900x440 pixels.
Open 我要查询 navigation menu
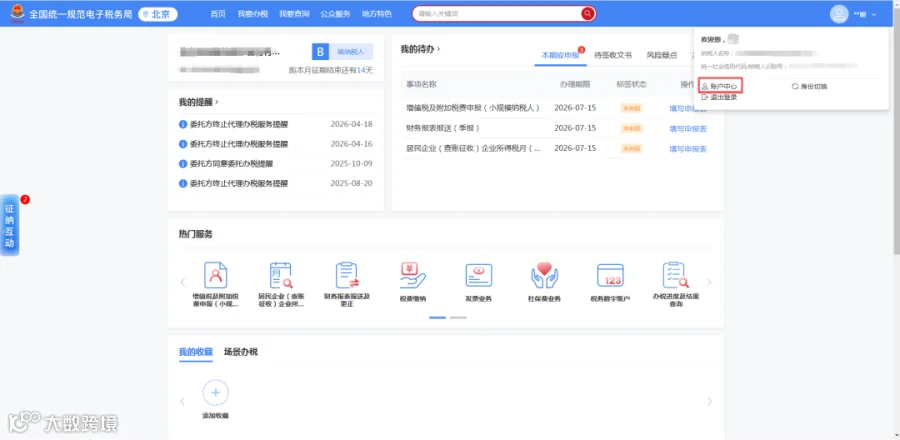coord(294,14)
